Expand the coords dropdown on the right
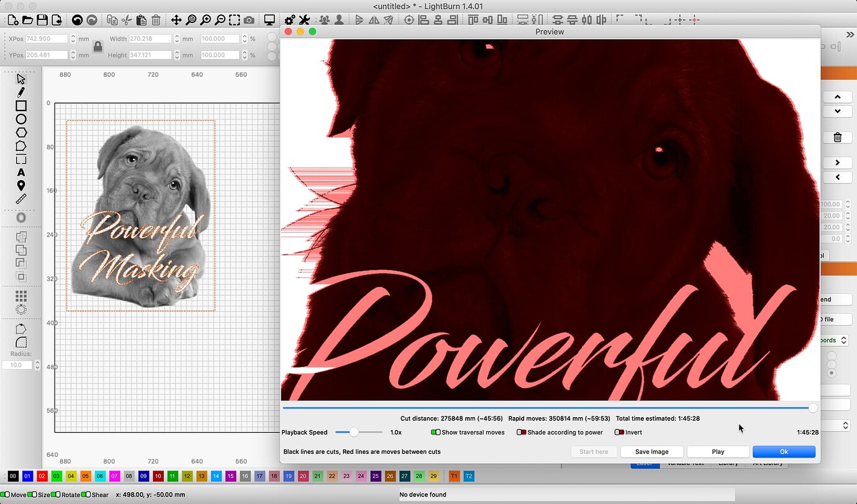Image resolution: width=857 pixels, height=504 pixels. (x=843, y=340)
